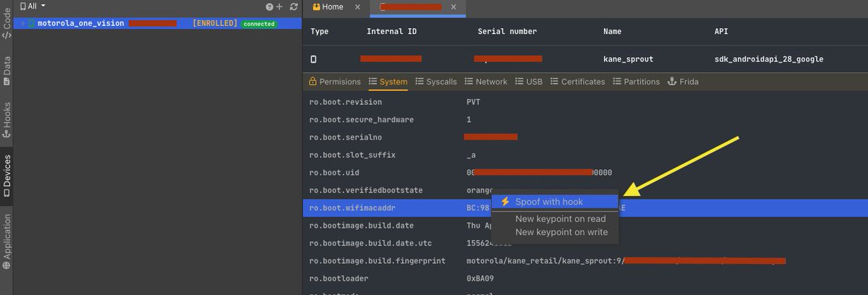
Task: Click the API column header
Action: tap(721, 32)
